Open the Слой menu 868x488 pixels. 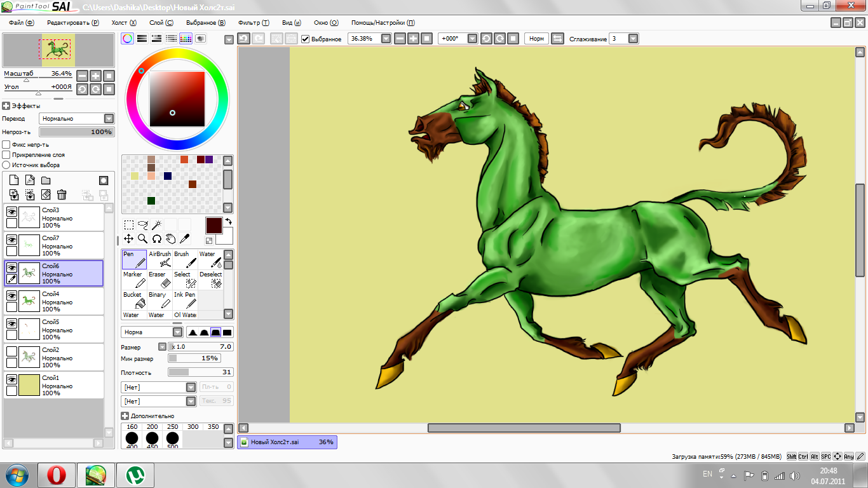(x=161, y=22)
